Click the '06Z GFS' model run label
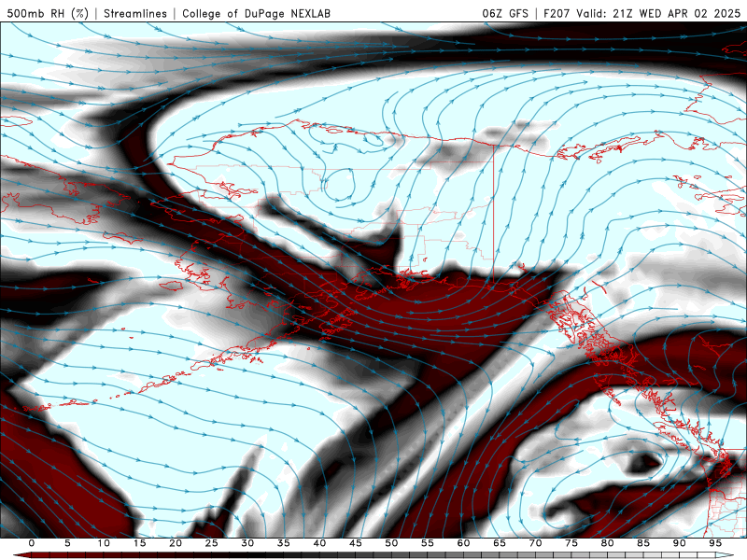This screenshot has height=560, width=747. (505, 13)
